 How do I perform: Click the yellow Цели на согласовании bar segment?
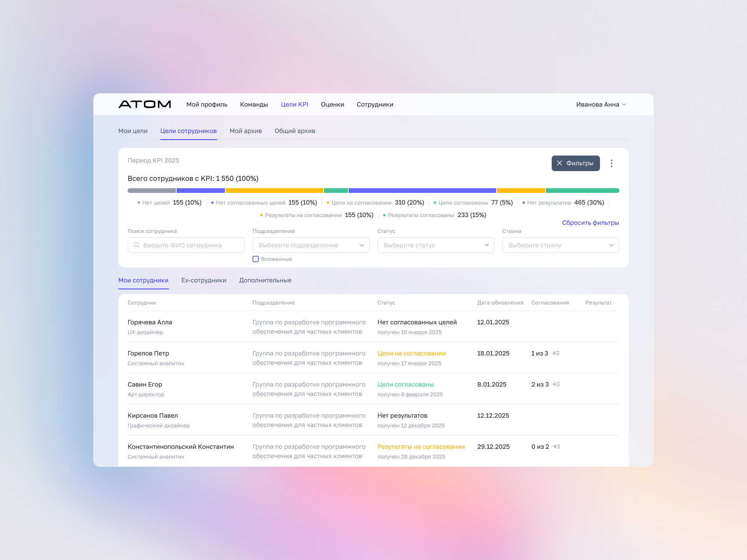pyautogui.click(x=274, y=191)
